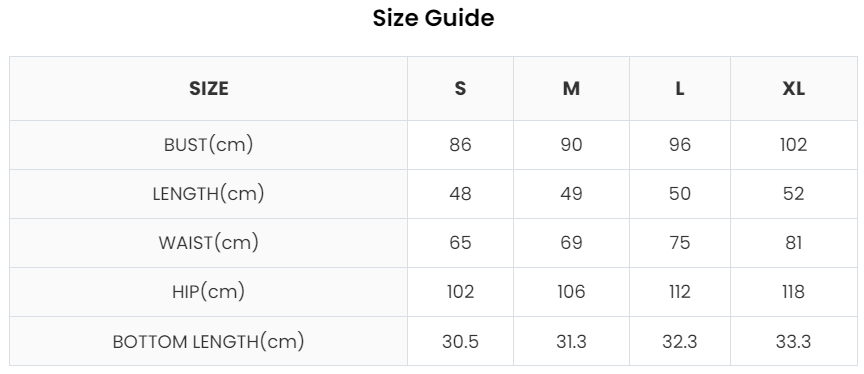Screen dimensions: 864x374
Task: Click the waist value 75 for size L
Action: click(679, 243)
